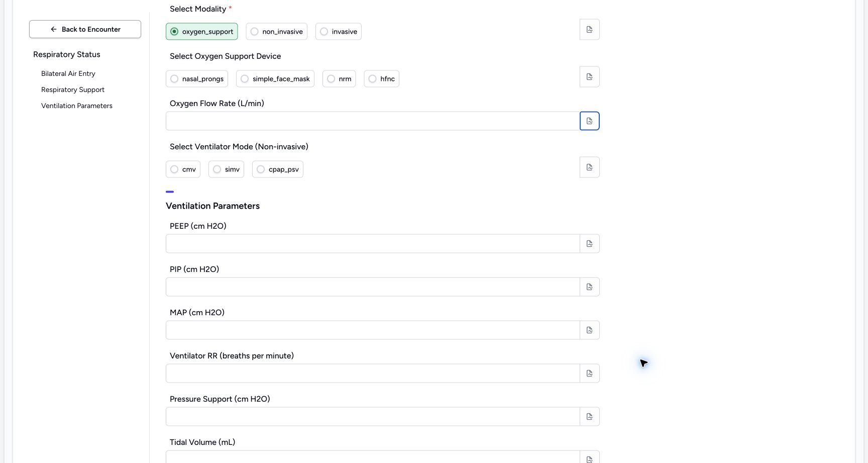Viewport: 868px width, 463px height.
Task: Focus the PEEP (cm H2O) input
Action: pos(373,244)
